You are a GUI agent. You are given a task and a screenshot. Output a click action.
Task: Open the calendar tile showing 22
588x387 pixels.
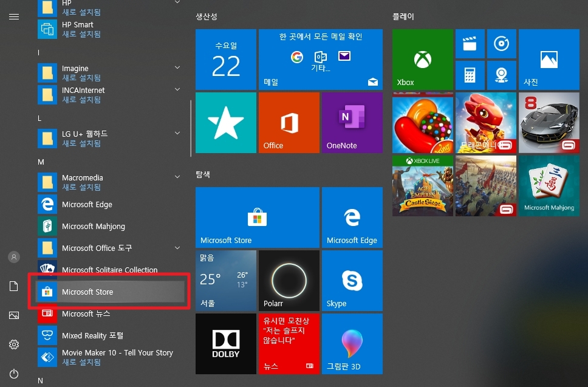click(x=226, y=60)
